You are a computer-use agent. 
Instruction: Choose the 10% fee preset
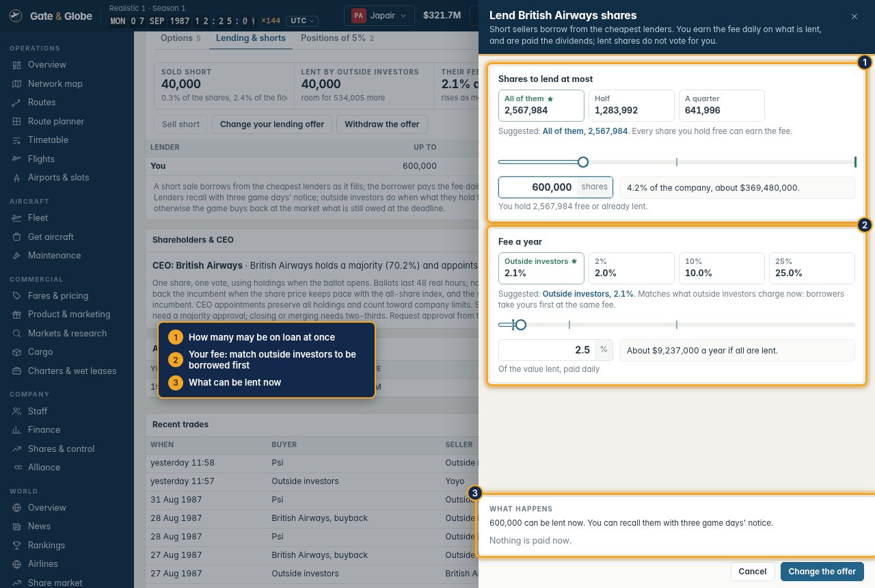click(x=722, y=268)
